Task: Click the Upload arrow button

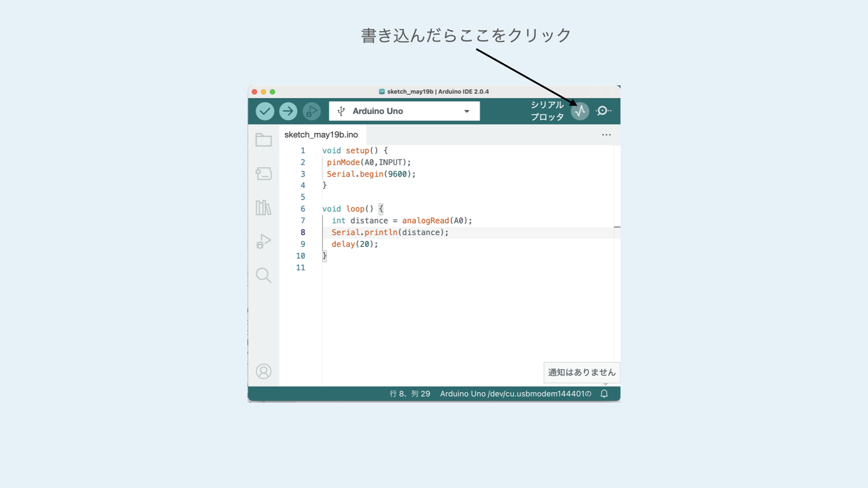Action: [288, 111]
